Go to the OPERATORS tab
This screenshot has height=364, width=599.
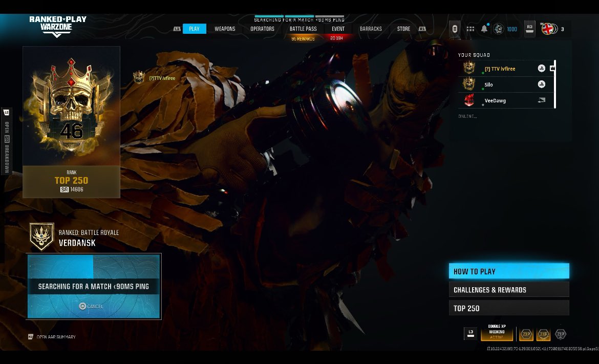click(262, 29)
